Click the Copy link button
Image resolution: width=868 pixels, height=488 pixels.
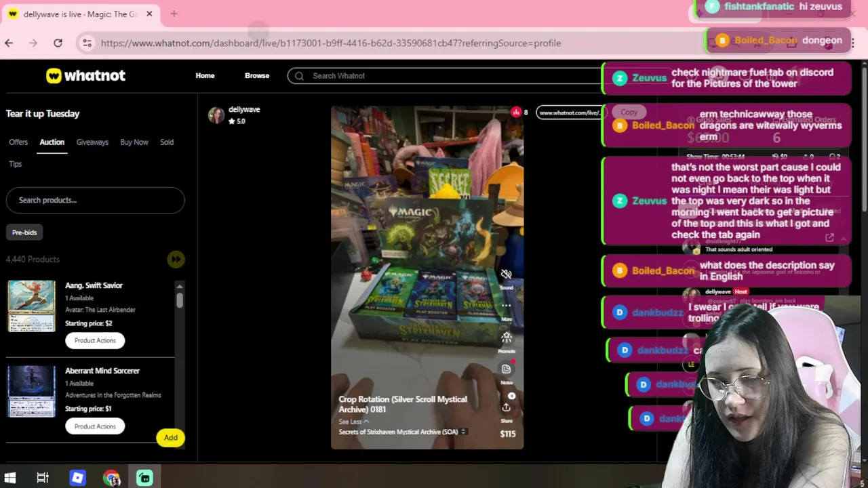[x=629, y=112]
